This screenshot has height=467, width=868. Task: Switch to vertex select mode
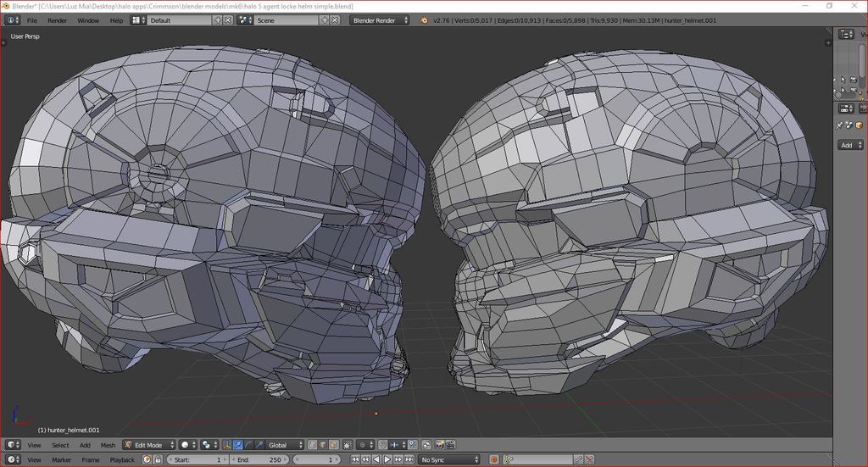tap(312, 445)
